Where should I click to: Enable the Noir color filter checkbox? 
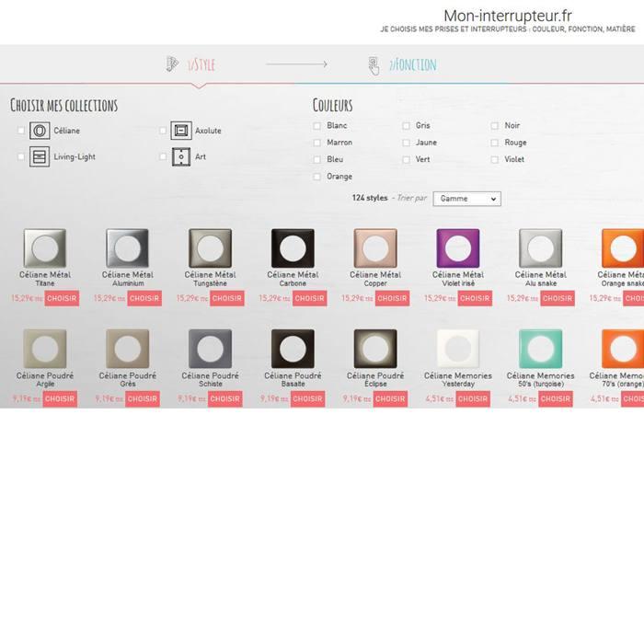[495, 126]
